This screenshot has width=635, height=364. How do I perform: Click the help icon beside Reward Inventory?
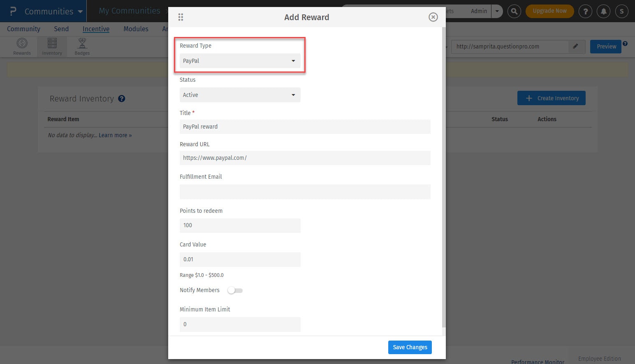121,98
